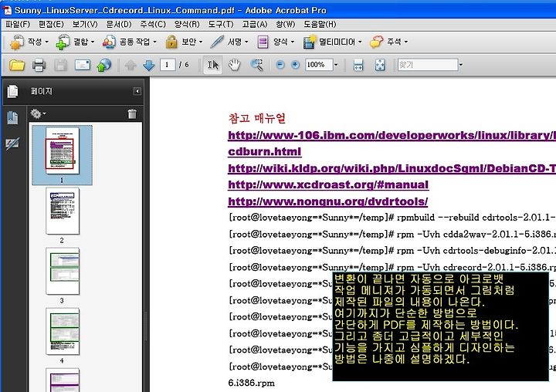Open the Forms (양식) toolbar menu

(276, 42)
